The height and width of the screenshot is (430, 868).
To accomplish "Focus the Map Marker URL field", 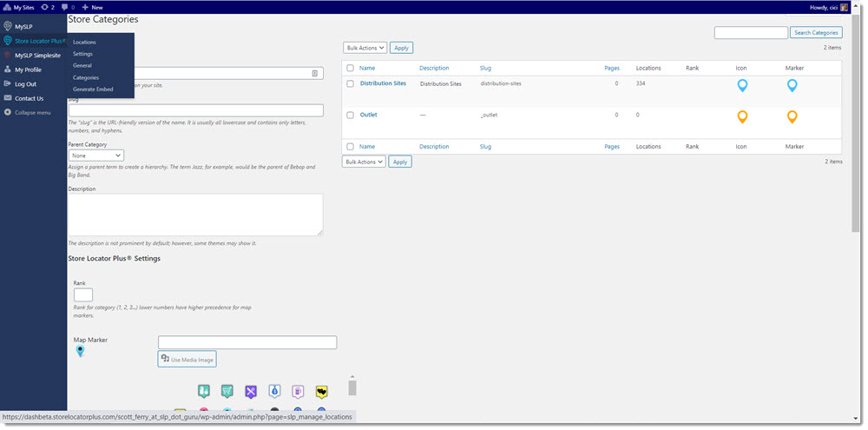I will 247,342.
